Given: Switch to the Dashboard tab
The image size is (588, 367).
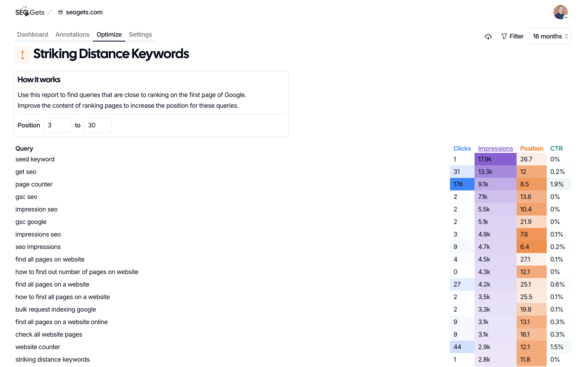Looking at the screenshot, I should coord(32,34).
